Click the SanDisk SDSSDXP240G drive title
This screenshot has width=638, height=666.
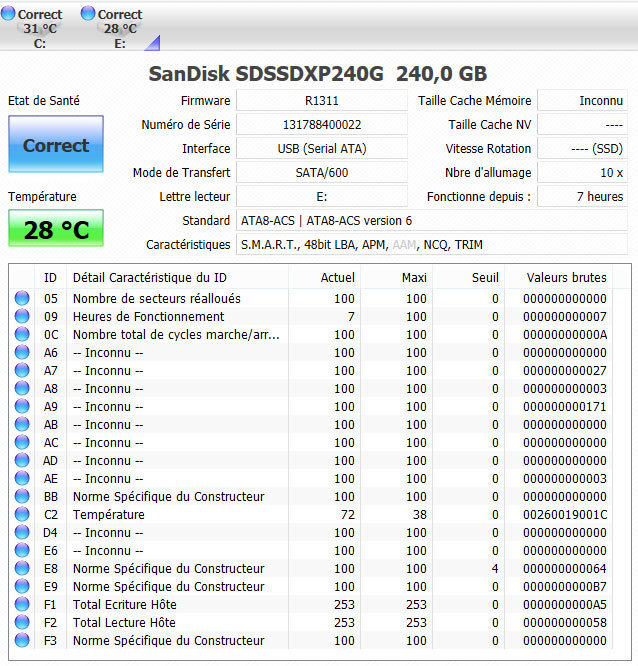318,73
